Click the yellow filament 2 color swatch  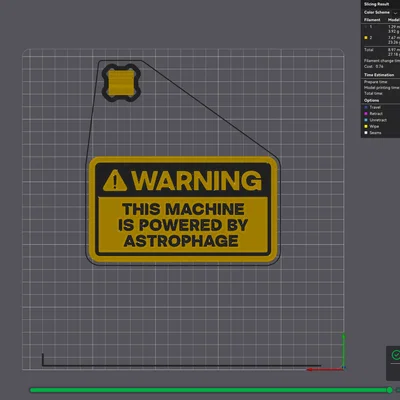pos(366,38)
